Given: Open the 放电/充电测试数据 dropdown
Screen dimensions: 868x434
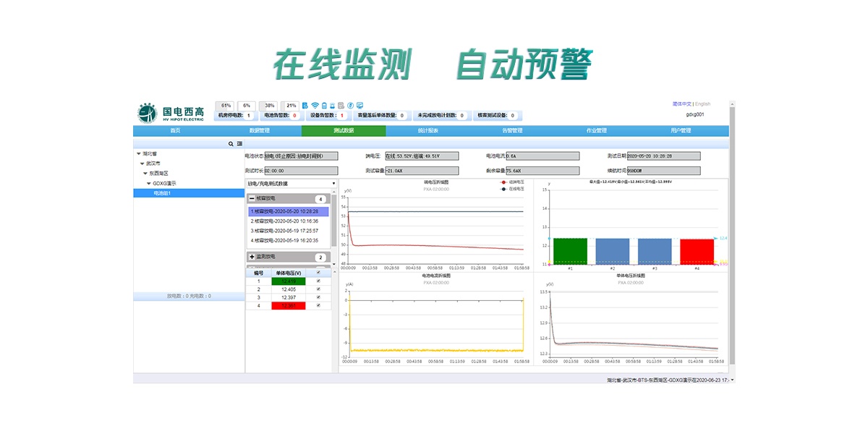Looking at the screenshot, I should [x=292, y=184].
